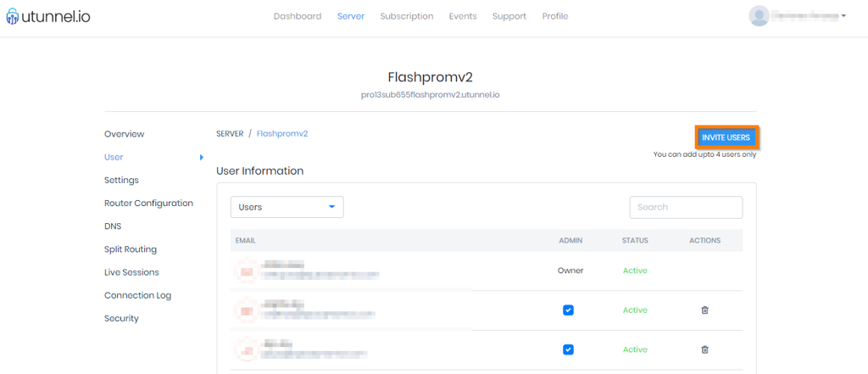
Task: Select Overview in the sidebar
Action: click(x=124, y=134)
